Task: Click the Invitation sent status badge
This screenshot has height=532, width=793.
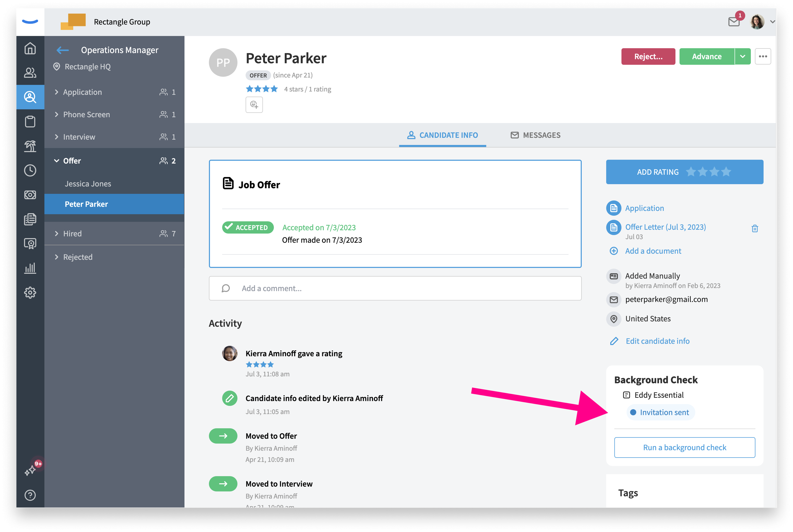Action: coord(660,412)
